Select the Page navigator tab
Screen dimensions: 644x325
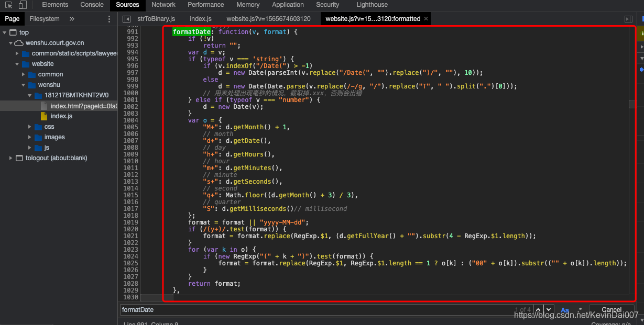pos(12,19)
